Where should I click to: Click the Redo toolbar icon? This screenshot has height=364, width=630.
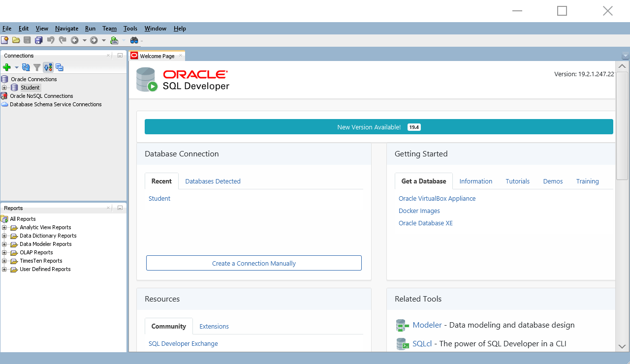click(62, 40)
